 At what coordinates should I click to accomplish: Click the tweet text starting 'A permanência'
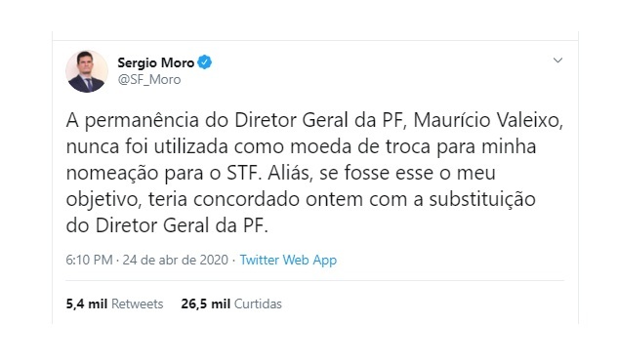tap(314, 173)
